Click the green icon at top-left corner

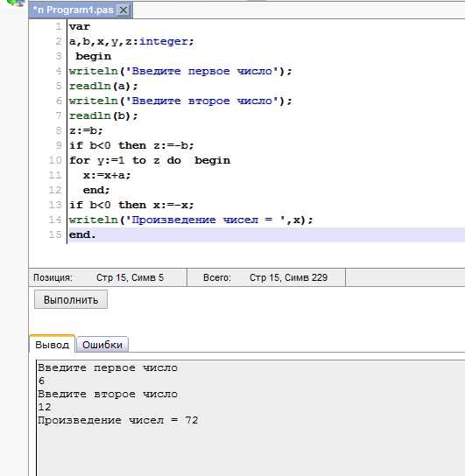point(15,3)
